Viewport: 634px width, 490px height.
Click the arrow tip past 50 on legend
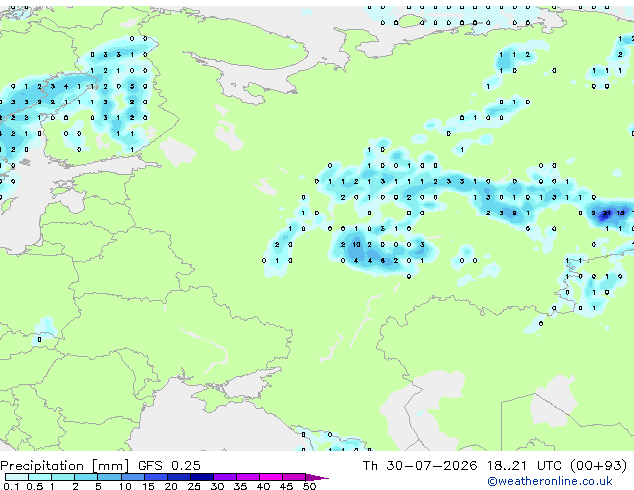pyautogui.click(x=319, y=477)
